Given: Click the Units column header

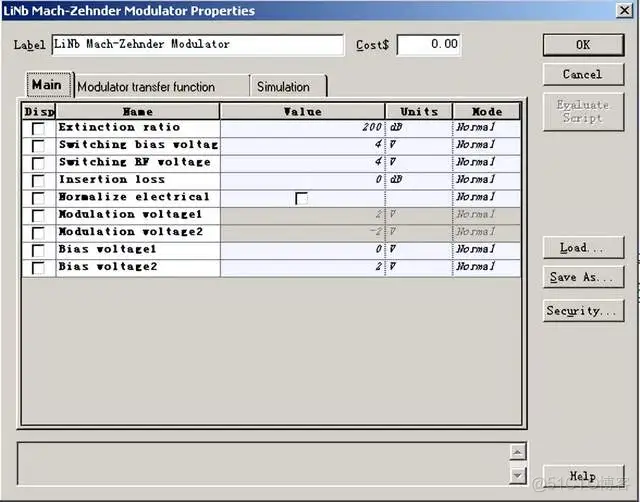Looking at the screenshot, I should click(x=419, y=111).
